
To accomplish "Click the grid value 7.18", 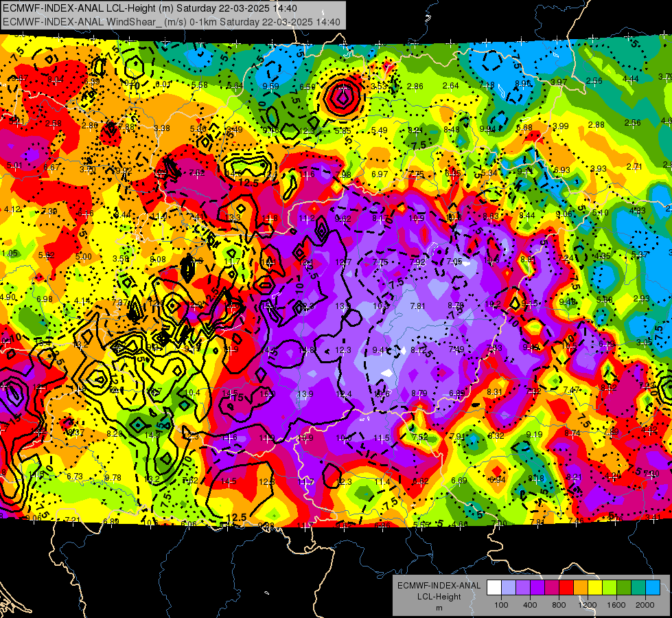I will (x=487, y=85).
